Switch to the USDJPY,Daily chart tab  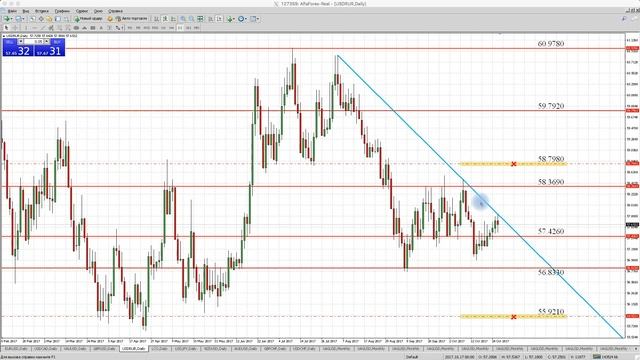[186, 349]
